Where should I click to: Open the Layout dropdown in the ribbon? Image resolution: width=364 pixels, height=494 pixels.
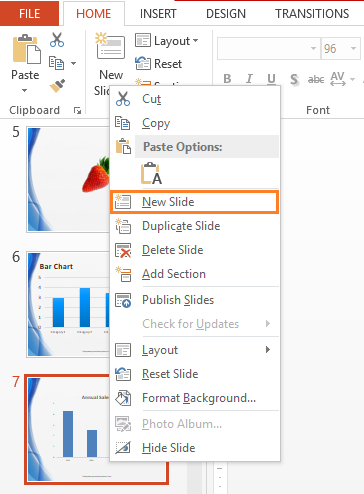167,41
